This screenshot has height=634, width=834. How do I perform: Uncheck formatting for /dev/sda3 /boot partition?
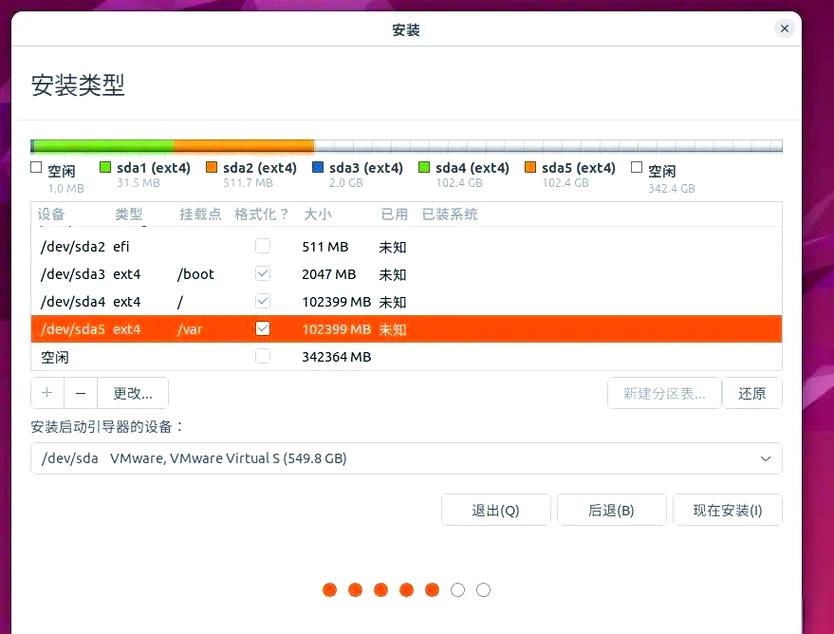pos(263,273)
